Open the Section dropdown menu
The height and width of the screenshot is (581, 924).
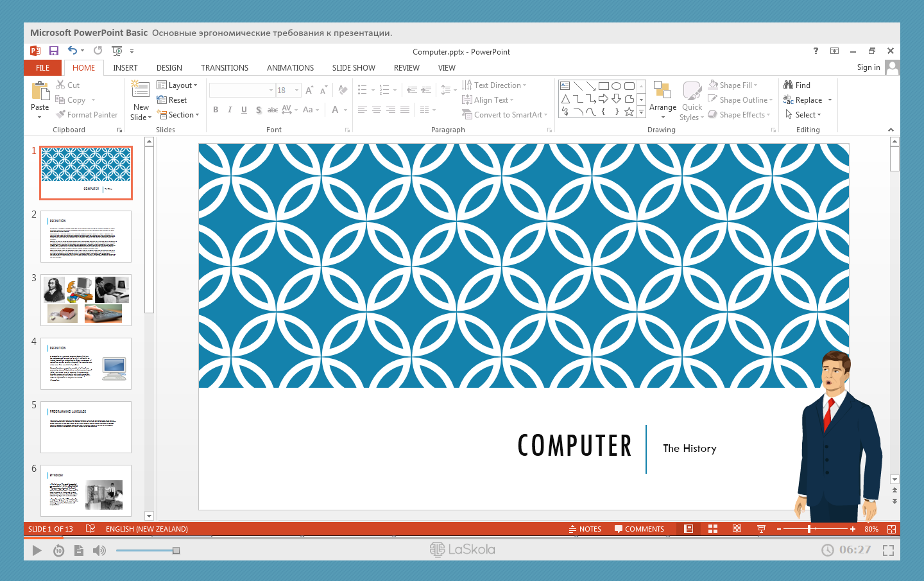[x=180, y=115]
